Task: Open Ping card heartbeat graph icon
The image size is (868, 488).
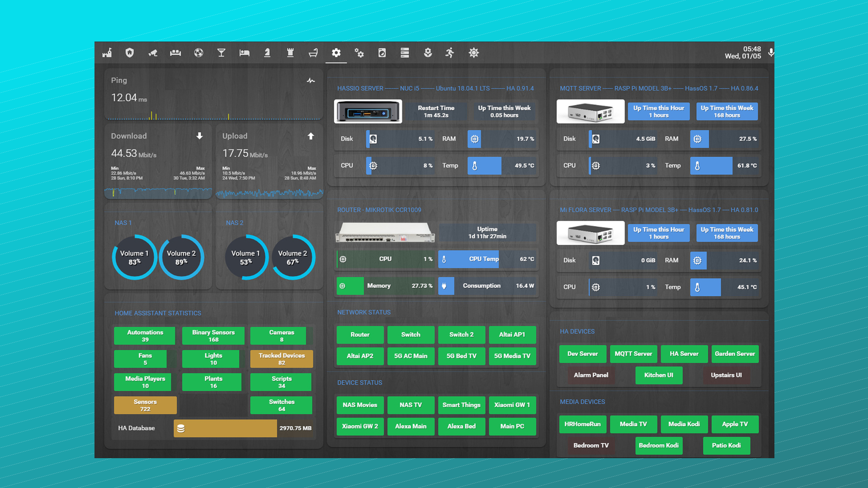Action: 311,81
